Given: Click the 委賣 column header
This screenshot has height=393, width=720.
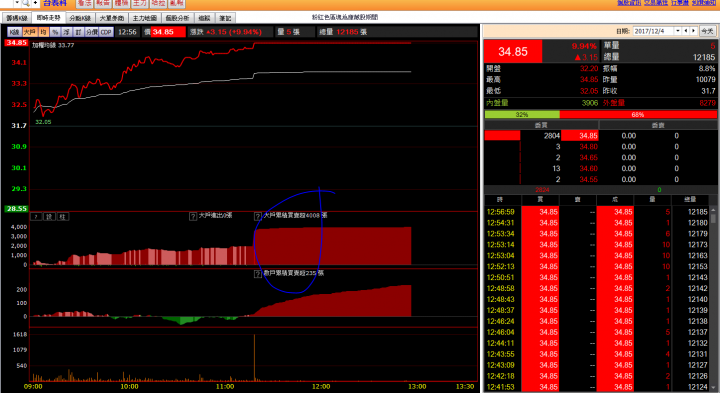Looking at the screenshot, I should (658, 125).
